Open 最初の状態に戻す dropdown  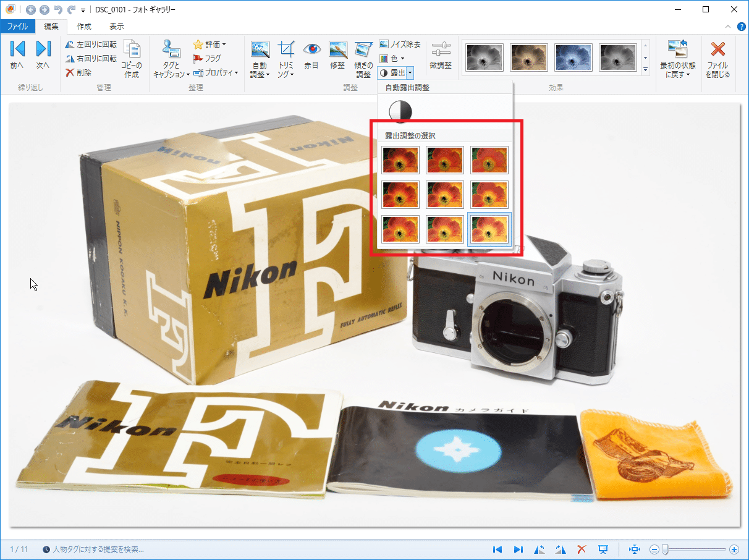tap(677, 59)
